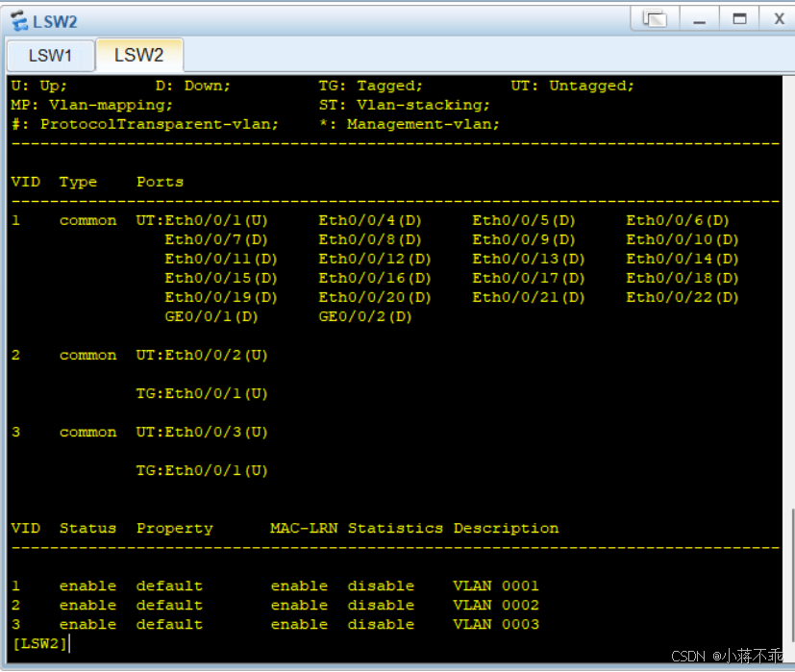Click the 'MAC-LRN' column header
The image size is (795, 672).
point(304,528)
